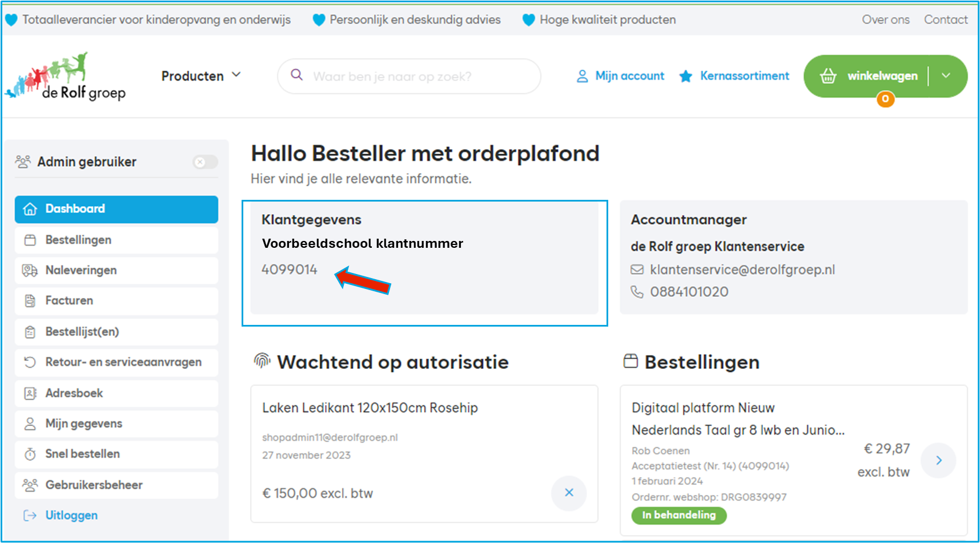Click Laken Ledikant 120x150cm Rosehip title
Image resolution: width=980 pixels, height=543 pixels.
(370, 408)
